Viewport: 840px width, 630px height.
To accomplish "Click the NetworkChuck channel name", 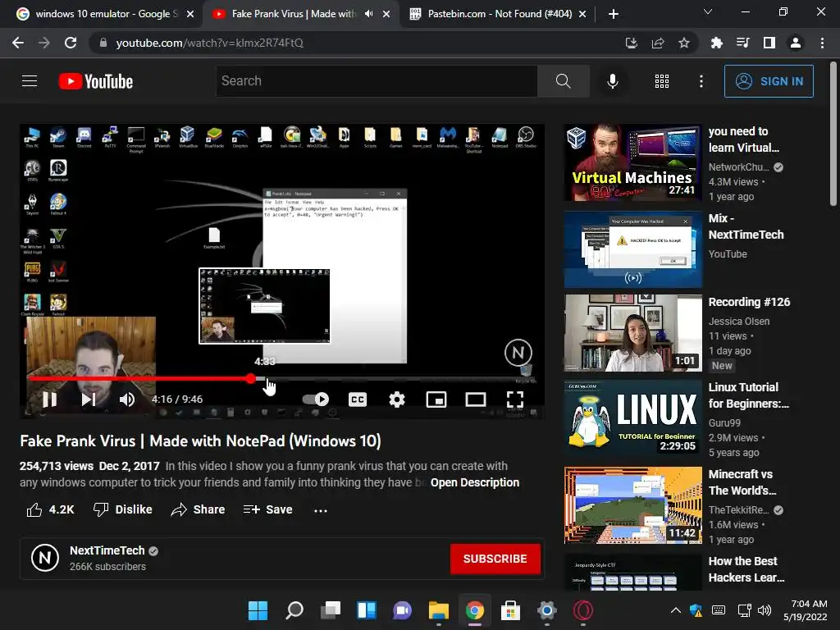I will pos(739,167).
